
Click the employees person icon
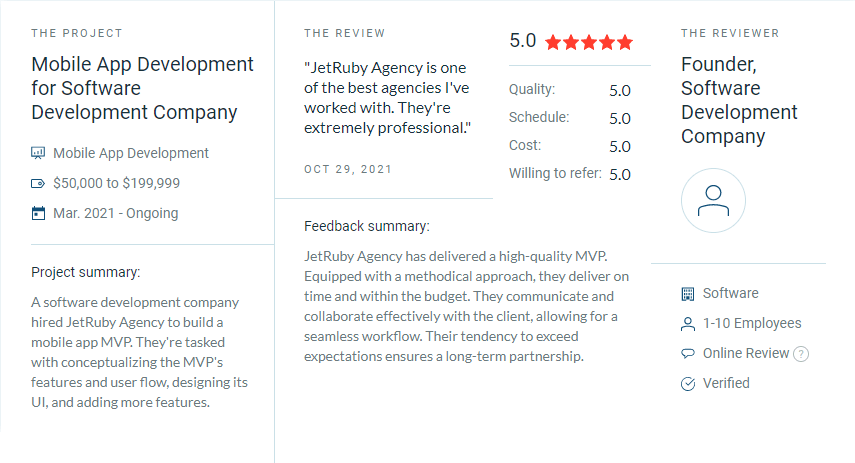tap(687, 324)
